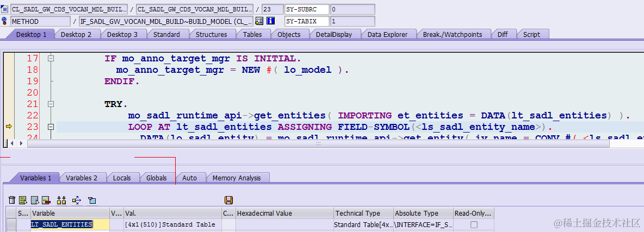644x232 pixels.
Task: Click the line number field showing 23
Action: pos(273,9)
